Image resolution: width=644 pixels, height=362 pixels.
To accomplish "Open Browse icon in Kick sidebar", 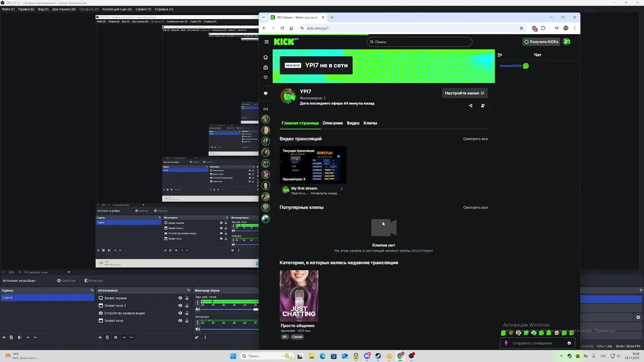I will (x=266, y=67).
